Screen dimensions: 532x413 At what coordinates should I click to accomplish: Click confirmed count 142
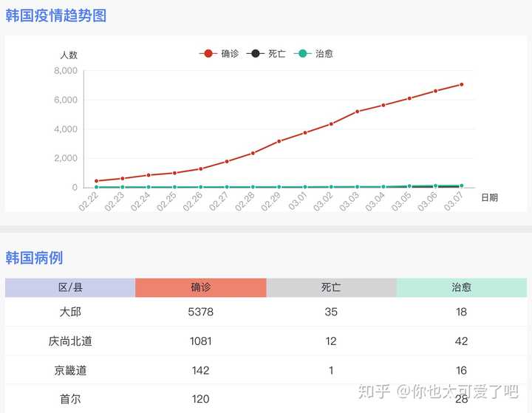click(200, 370)
